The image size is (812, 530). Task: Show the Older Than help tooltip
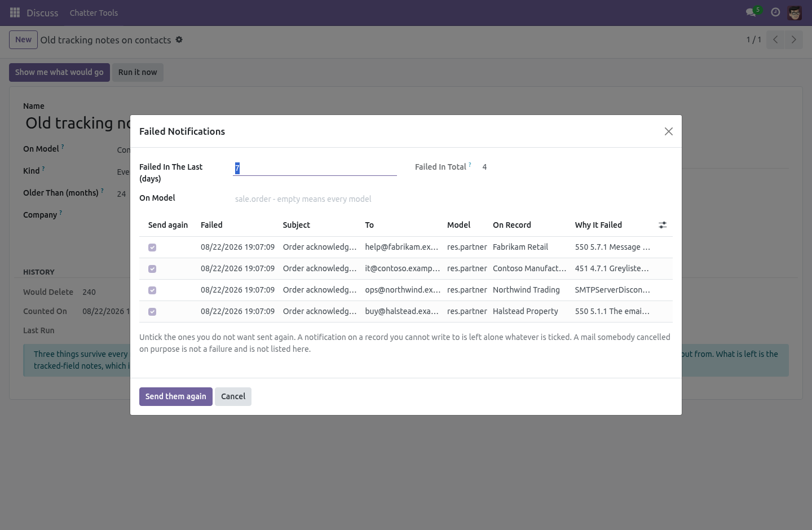(x=102, y=191)
